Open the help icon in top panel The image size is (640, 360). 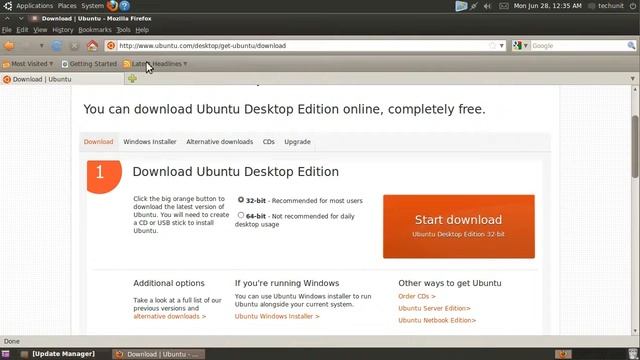tap(125, 6)
